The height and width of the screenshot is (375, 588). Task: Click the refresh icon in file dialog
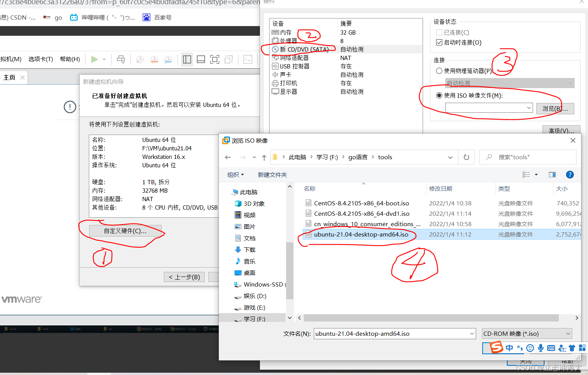click(466, 157)
